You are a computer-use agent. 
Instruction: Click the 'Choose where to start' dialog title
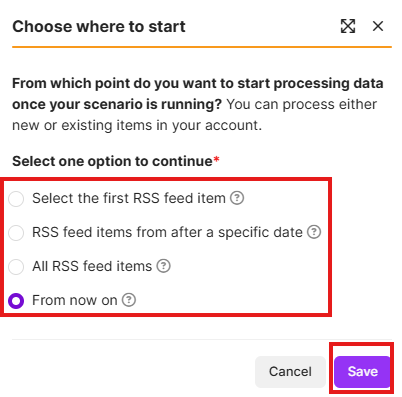[99, 27]
